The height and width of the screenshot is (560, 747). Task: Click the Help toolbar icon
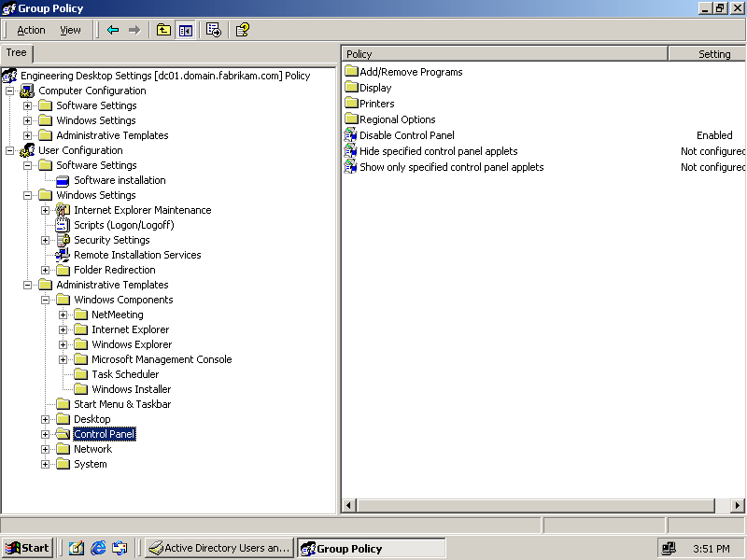[242, 30]
